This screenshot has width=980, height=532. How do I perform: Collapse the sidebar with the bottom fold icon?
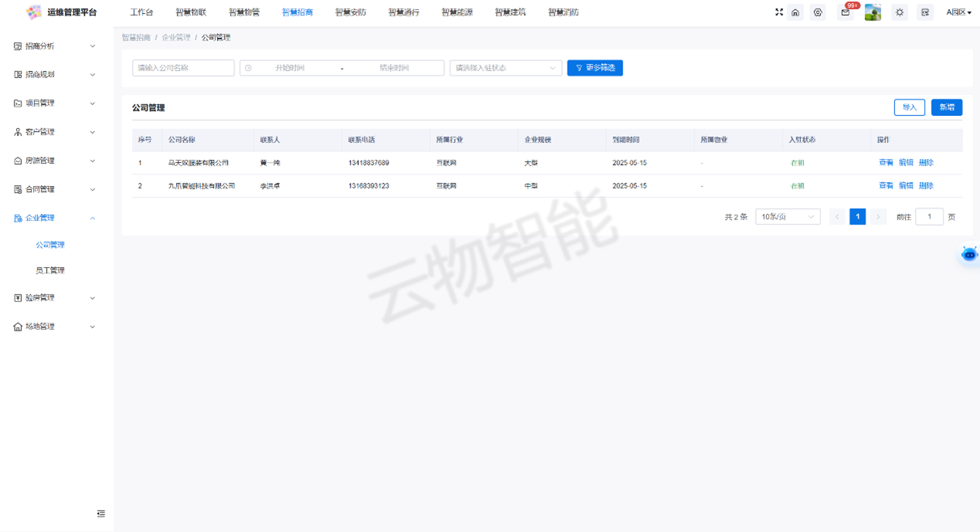coord(101,513)
